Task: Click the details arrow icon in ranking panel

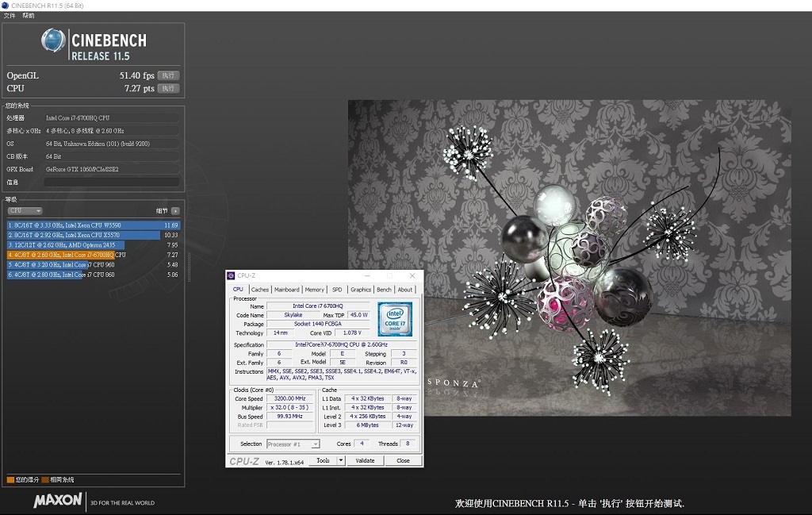Action: click(x=175, y=211)
